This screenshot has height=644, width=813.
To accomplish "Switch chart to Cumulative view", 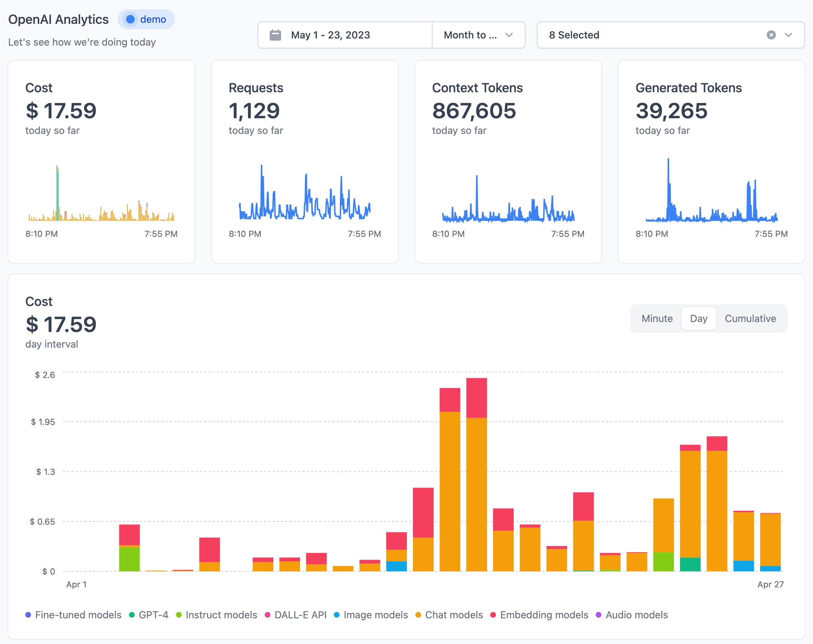I will pyautogui.click(x=750, y=318).
